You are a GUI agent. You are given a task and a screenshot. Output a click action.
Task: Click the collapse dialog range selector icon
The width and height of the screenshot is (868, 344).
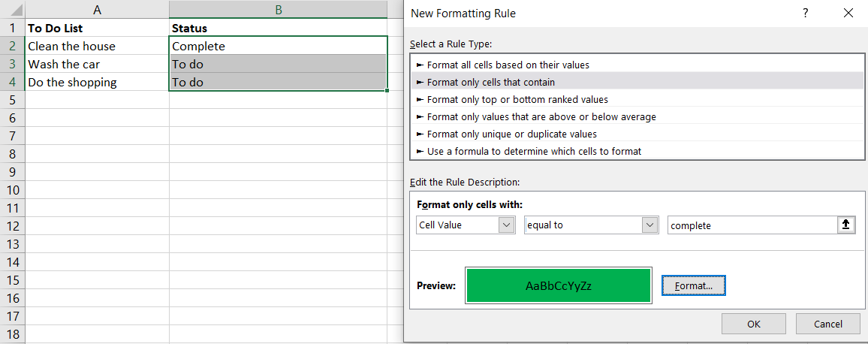click(x=846, y=225)
